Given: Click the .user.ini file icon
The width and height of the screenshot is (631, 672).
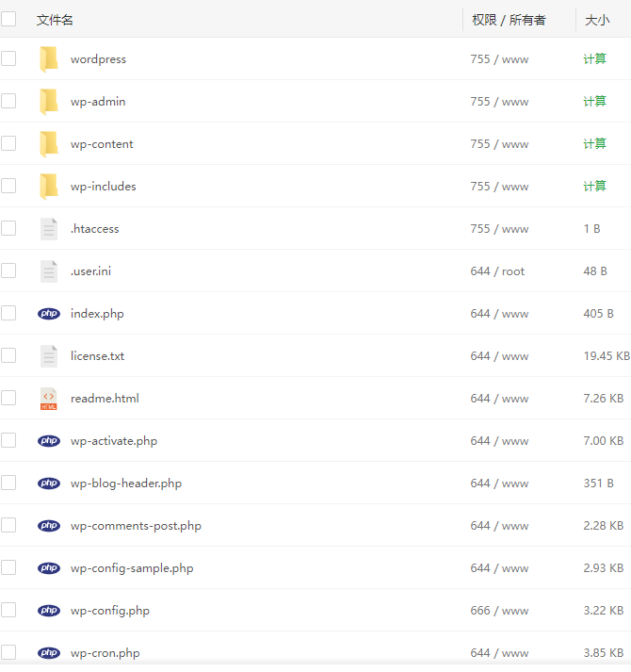Looking at the screenshot, I should (49, 271).
